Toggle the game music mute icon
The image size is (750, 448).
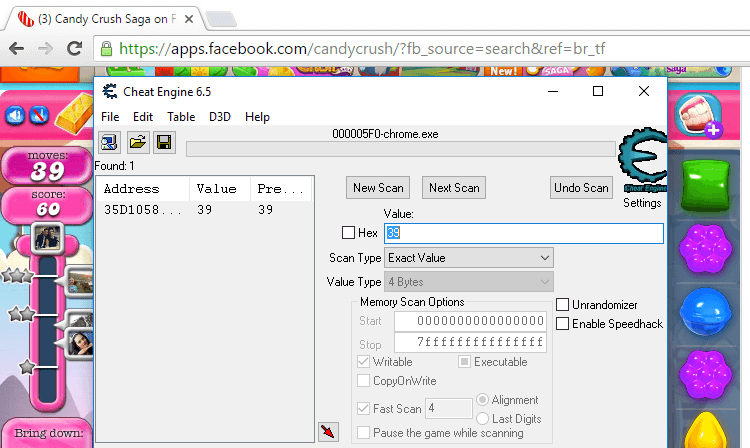coord(39,115)
